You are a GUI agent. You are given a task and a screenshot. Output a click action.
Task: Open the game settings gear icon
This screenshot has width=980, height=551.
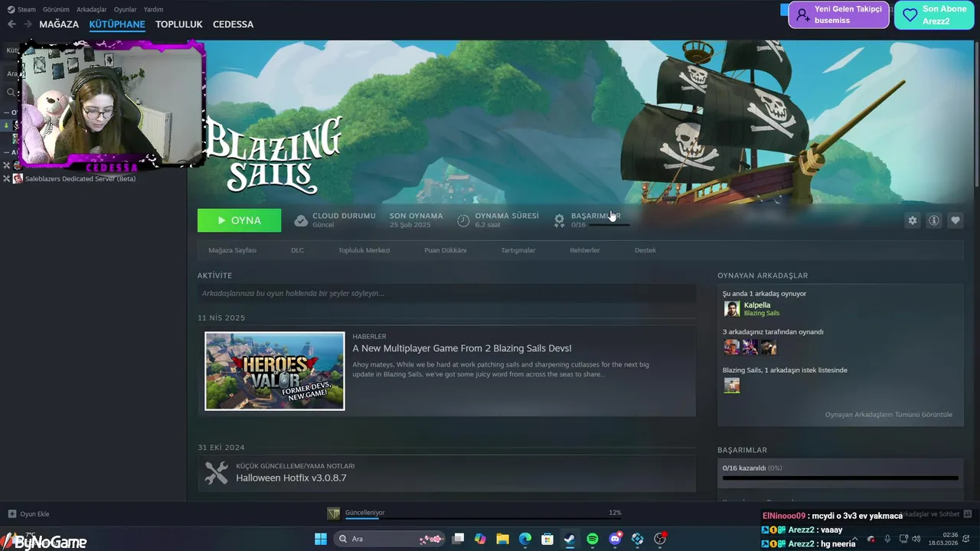[912, 220]
